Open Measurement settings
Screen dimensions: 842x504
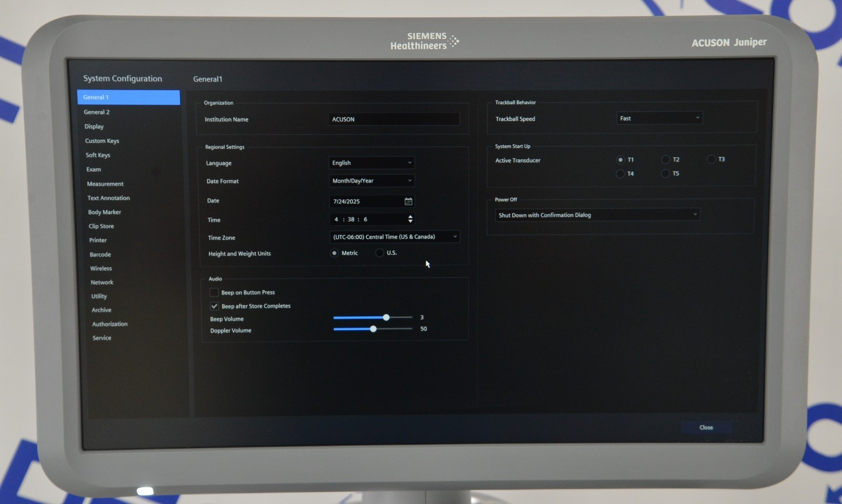tap(105, 184)
